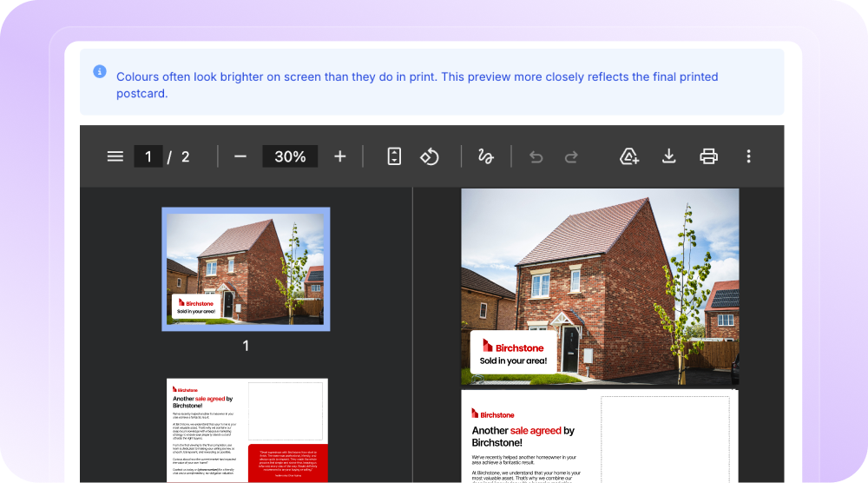This screenshot has height=483, width=868.
Task: Click the blue info icon in the notice
Action: (x=100, y=71)
